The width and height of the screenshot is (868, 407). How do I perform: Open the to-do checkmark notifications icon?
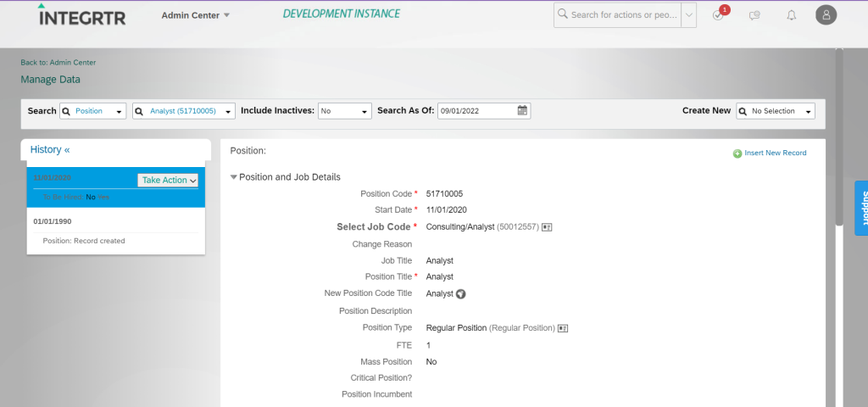tap(718, 15)
